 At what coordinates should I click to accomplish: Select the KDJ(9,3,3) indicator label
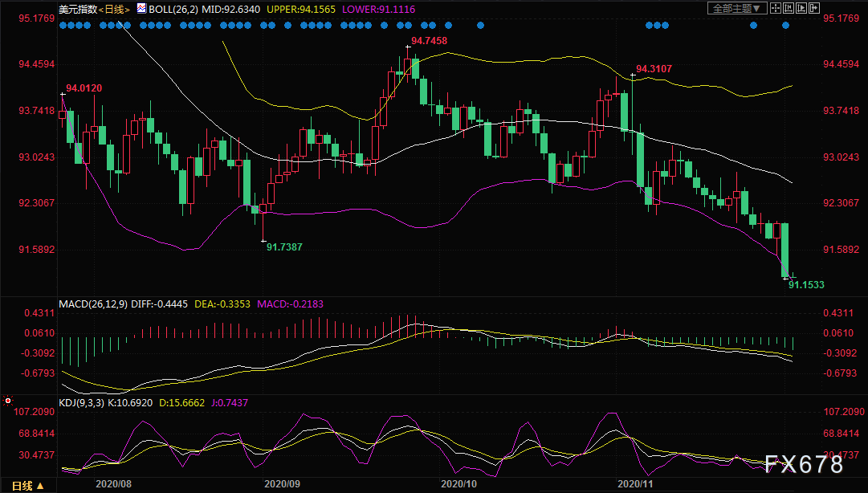(81, 403)
